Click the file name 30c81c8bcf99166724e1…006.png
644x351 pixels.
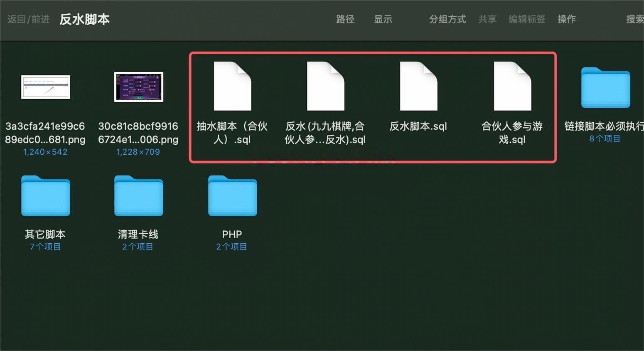[x=138, y=133]
